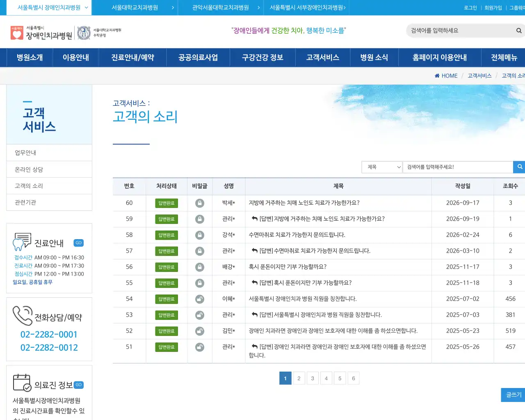
Task: Click the 고객서비스 breadcrumb link
Action: click(x=479, y=75)
